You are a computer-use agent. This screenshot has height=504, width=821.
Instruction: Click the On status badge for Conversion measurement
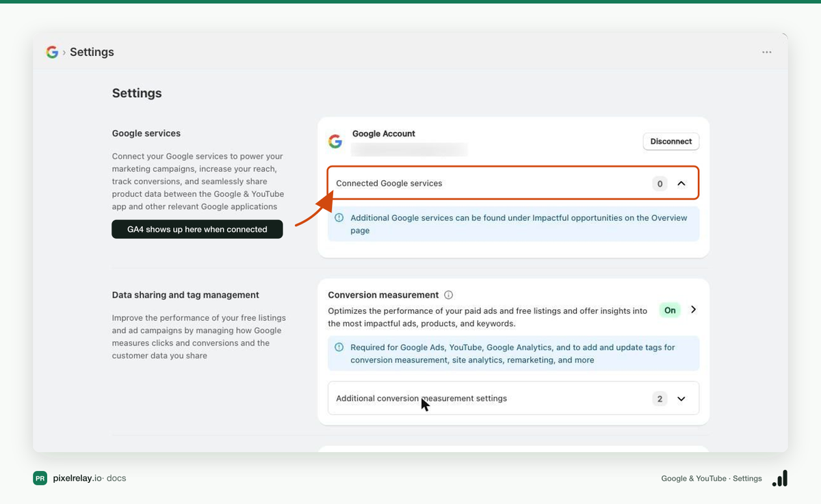[670, 310]
